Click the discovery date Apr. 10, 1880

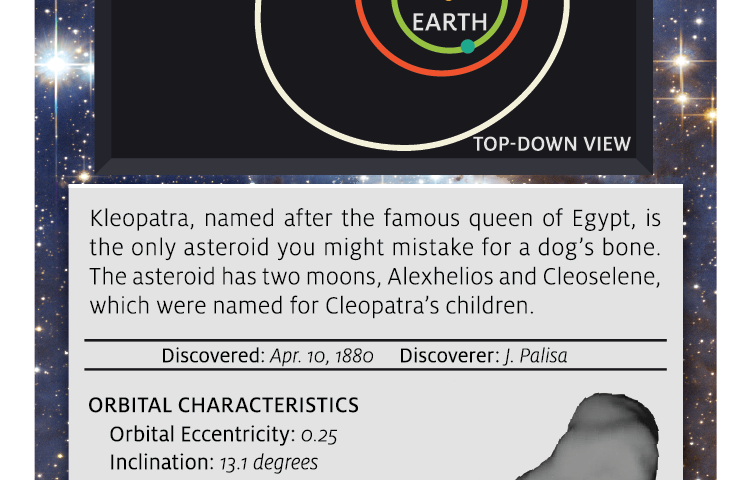[x=321, y=355]
